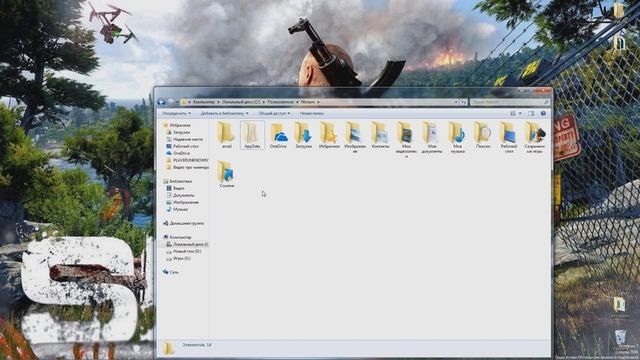Select the Контакты folder
This screenshot has width=640, height=360.
coord(380,135)
